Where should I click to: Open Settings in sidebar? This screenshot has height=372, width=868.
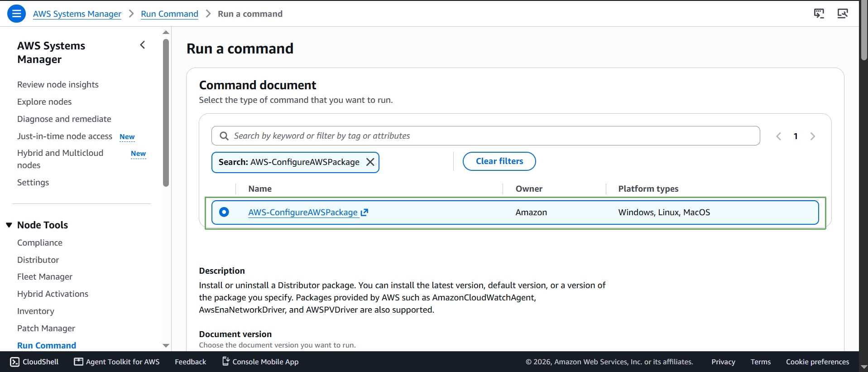[x=33, y=183]
